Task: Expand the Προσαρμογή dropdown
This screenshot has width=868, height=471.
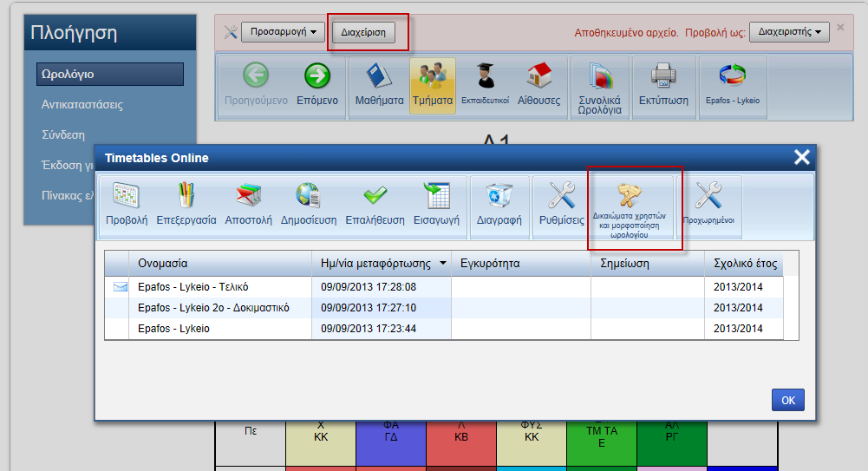Action: 283,32
